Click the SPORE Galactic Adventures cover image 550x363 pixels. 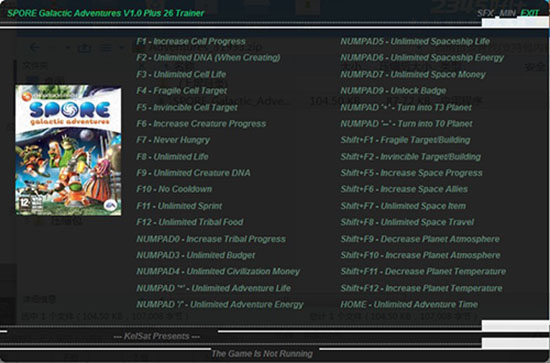(x=68, y=150)
